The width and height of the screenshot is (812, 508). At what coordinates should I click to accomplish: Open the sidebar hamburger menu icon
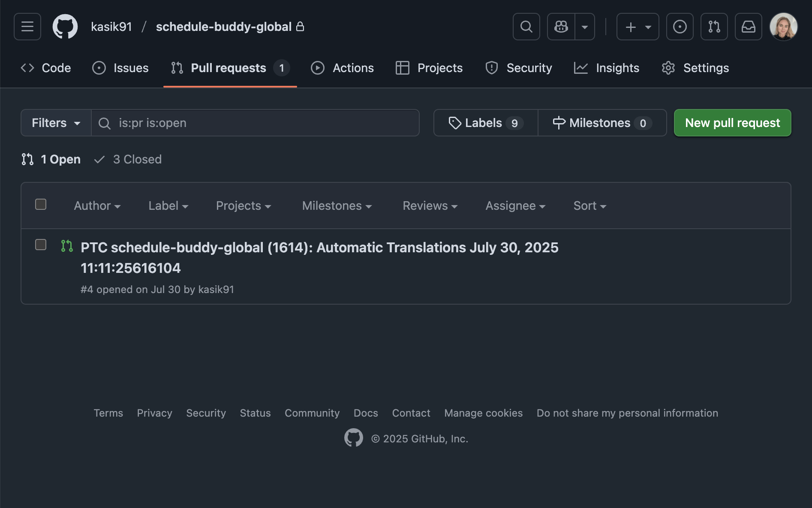coord(27,27)
